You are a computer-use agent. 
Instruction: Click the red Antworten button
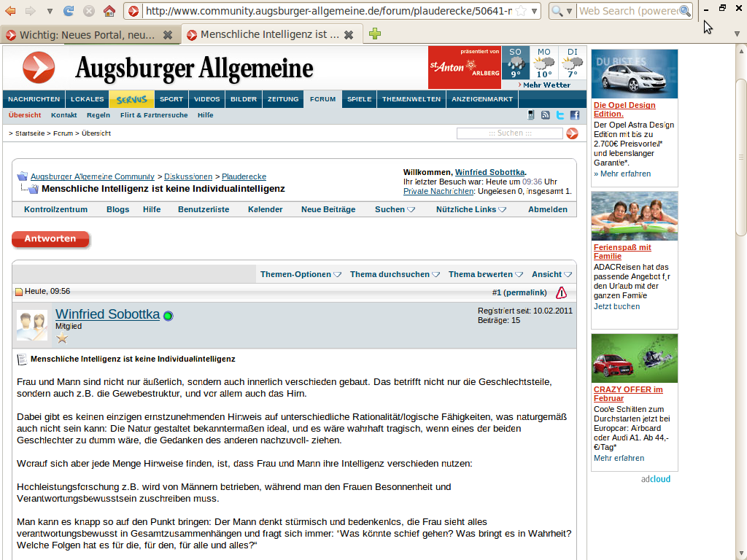click(x=50, y=239)
